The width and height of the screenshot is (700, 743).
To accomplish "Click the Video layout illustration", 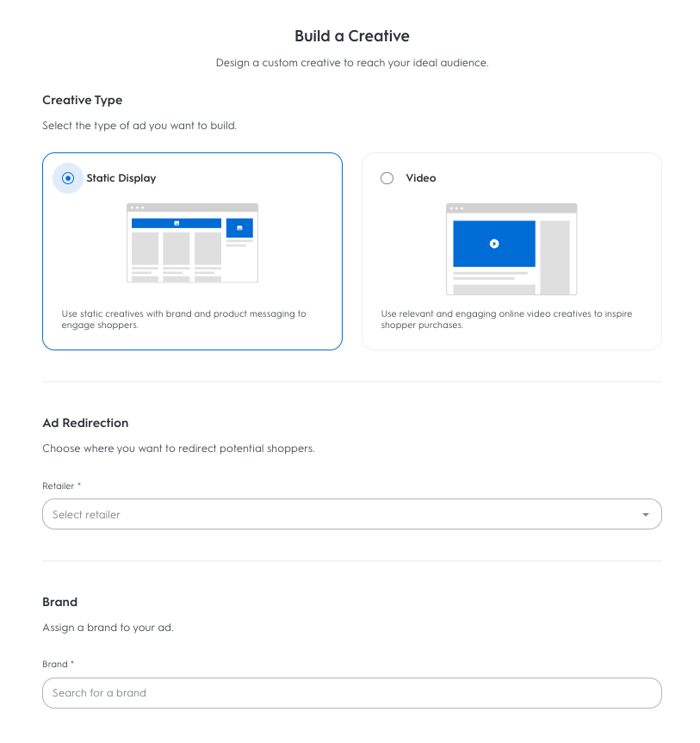I will (x=511, y=249).
